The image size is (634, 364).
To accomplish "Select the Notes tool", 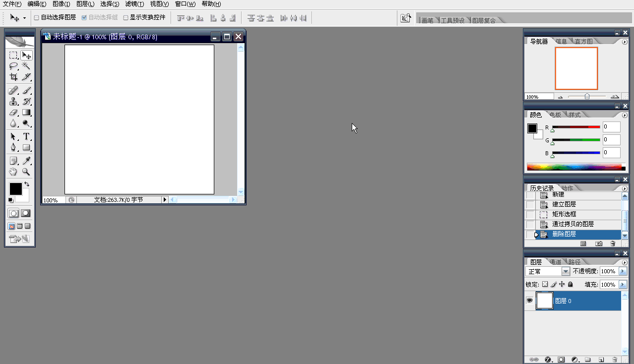I will pos(13,161).
